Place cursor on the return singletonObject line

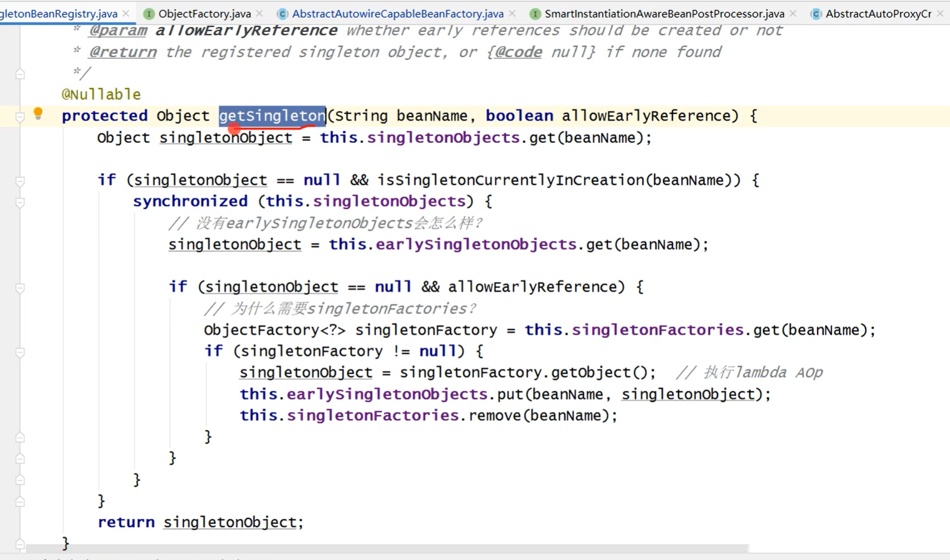(x=200, y=522)
